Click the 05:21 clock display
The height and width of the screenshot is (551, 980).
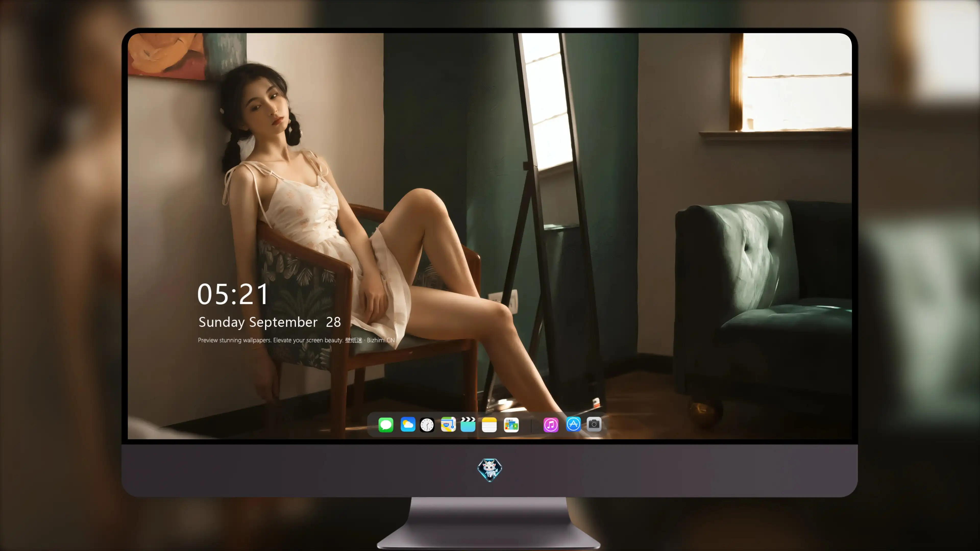pos(232,294)
